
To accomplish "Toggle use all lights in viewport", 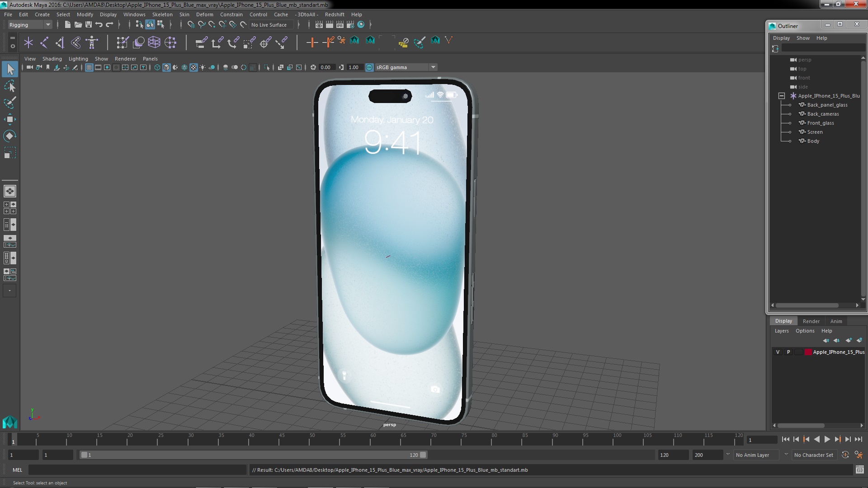I will (x=203, y=67).
